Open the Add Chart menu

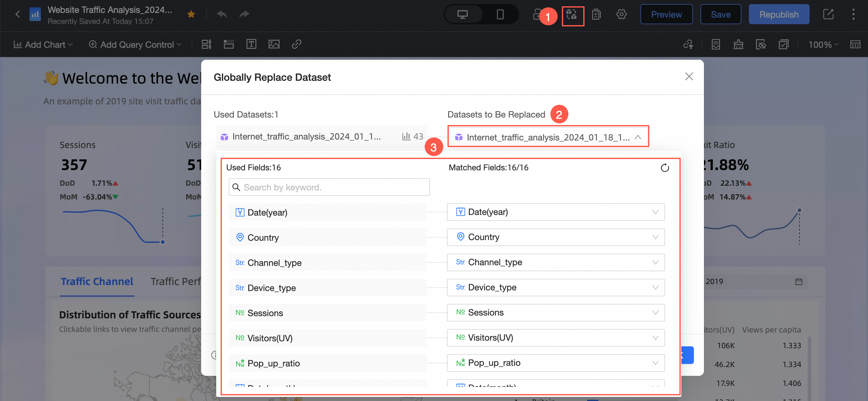pos(43,45)
